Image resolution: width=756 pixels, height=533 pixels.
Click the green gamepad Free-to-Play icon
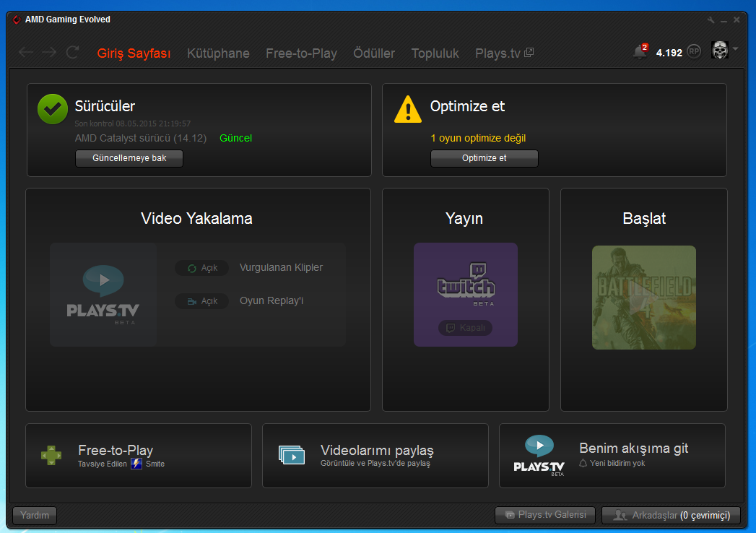51,455
